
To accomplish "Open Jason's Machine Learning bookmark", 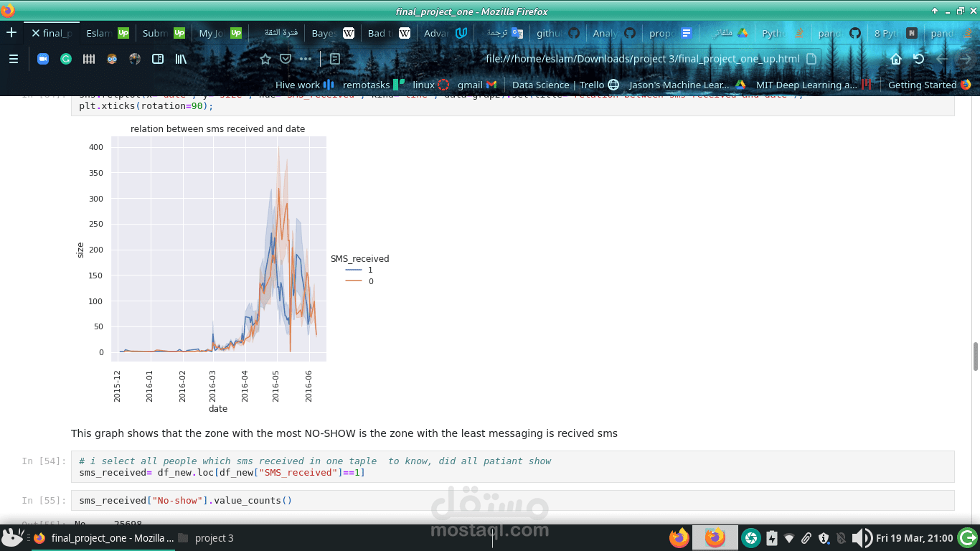I will [687, 85].
